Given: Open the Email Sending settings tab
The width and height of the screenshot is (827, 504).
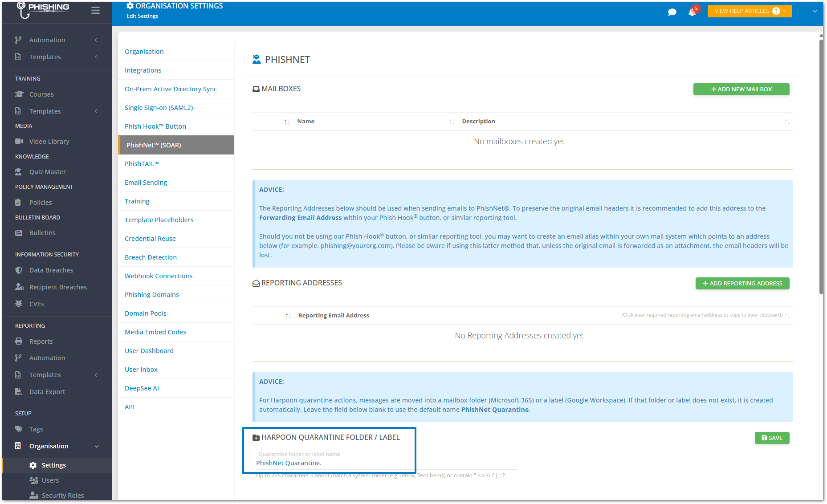Looking at the screenshot, I should [x=176, y=183].
